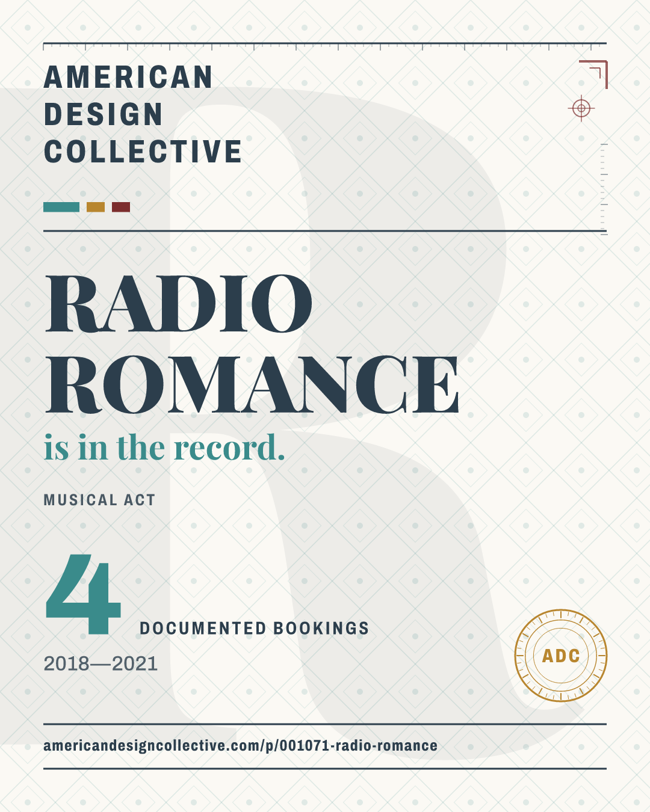This screenshot has width=650, height=812.
Task: Click the vertical ruler tick marks
Action: 604,189
